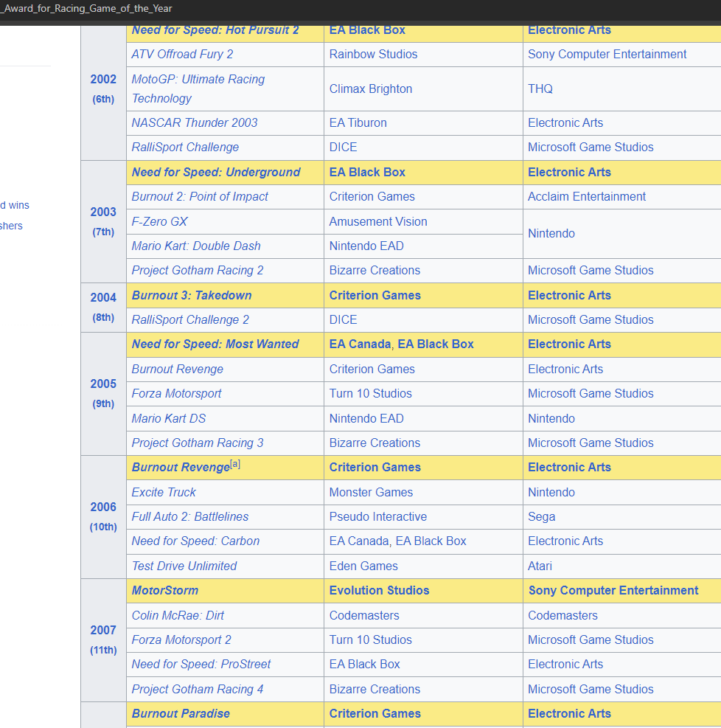Viewport: 721px width, 728px height.
Task: Click Mario Kart: Double Dash link
Action: tap(196, 246)
